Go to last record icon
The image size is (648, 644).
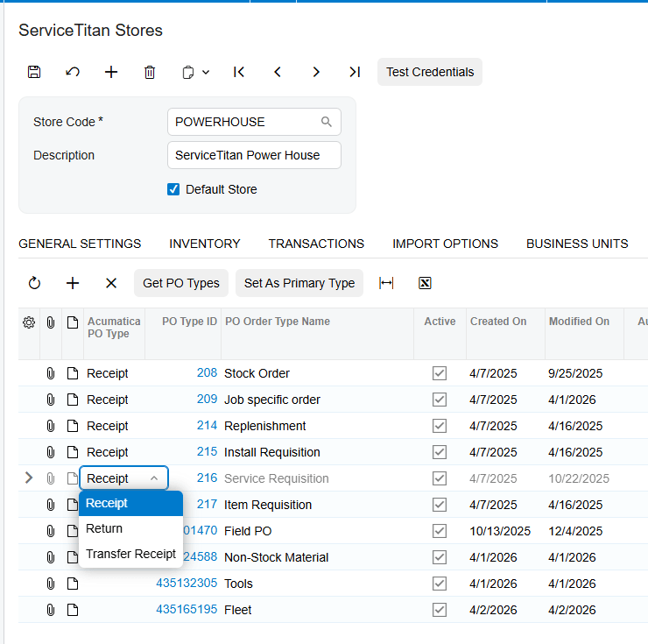click(355, 72)
